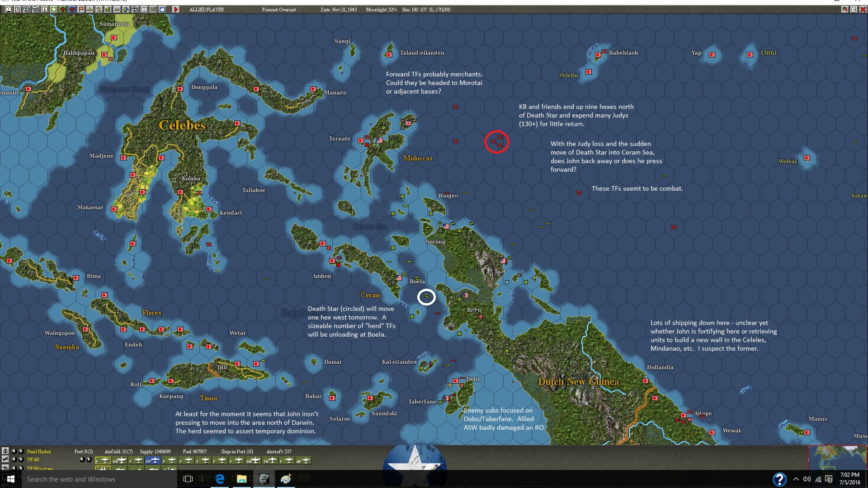Select the TR squadron icon
Image resolution: width=868 pixels, height=488 pixels.
[x=270, y=460]
